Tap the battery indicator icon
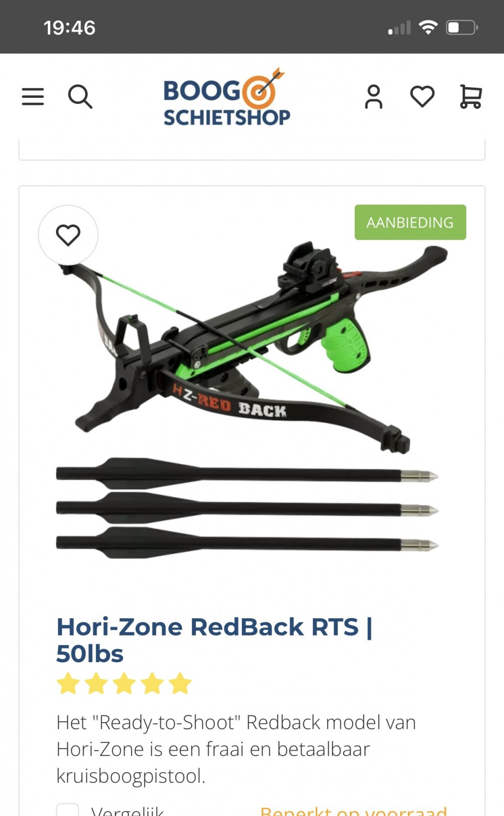Image resolution: width=504 pixels, height=816 pixels. click(462, 27)
